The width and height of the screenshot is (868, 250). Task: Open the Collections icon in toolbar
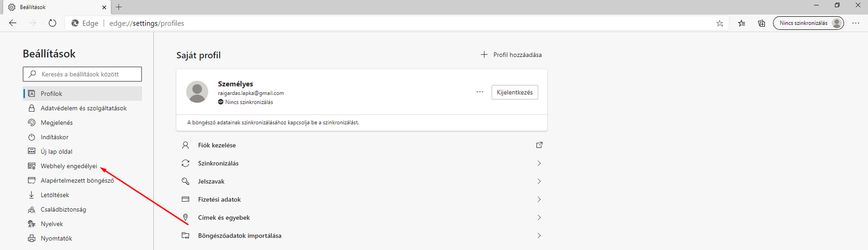point(762,23)
